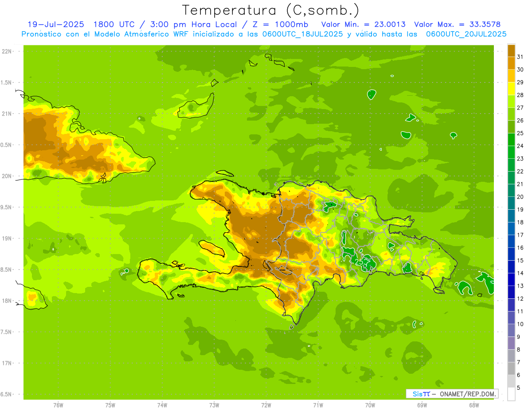Click the yellow swatch between 28 and 29
This screenshot has width=532, height=411.
pos(512,89)
